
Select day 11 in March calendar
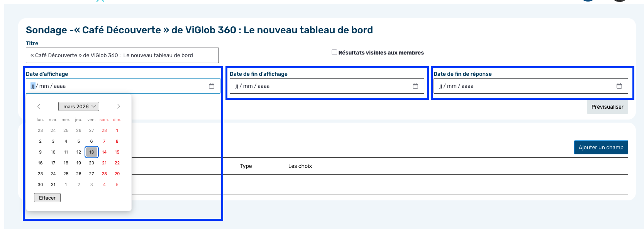pyautogui.click(x=66, y=152)
